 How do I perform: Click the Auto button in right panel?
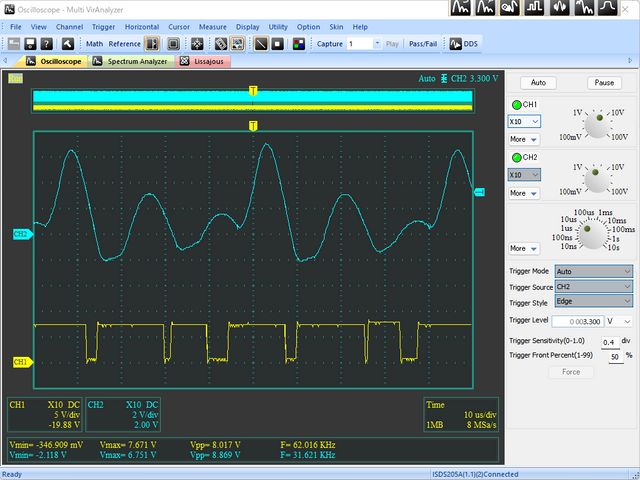[538, 82]
